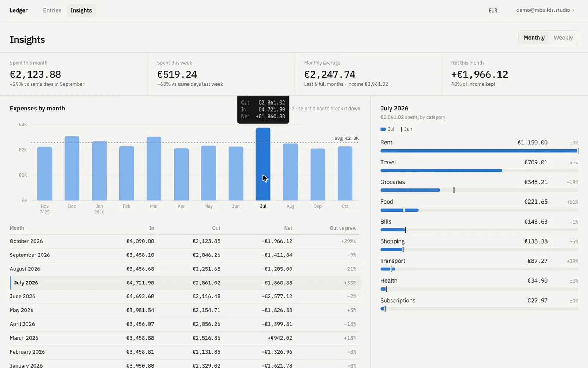The image size is (588, 368).
Task: Select the Aug bar in expenses chart
Action: click(290, 172)
